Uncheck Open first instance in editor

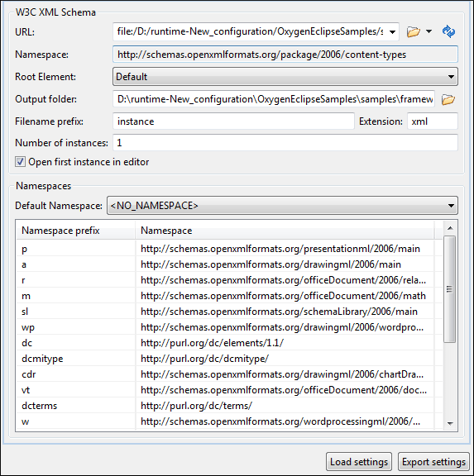click(x=20, y=162)
